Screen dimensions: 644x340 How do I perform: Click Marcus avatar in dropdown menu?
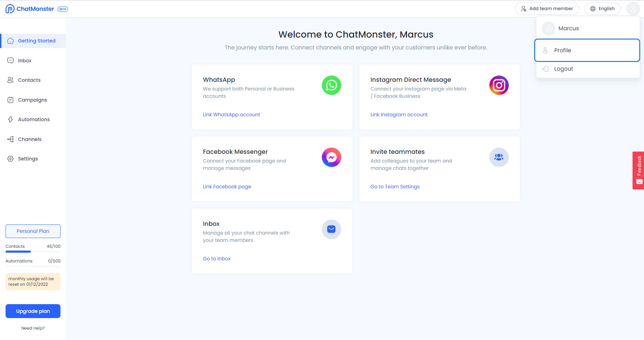[x=549, y=29]
